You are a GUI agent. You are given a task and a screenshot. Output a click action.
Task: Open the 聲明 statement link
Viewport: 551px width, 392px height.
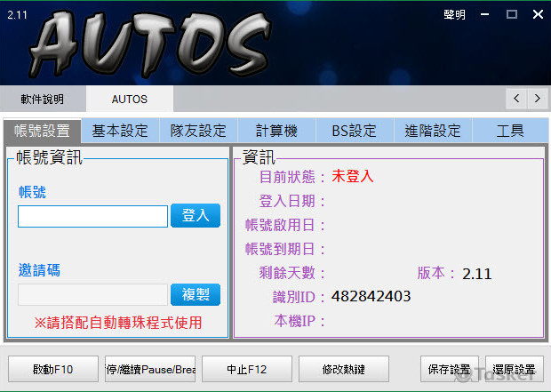coord(454,15)
